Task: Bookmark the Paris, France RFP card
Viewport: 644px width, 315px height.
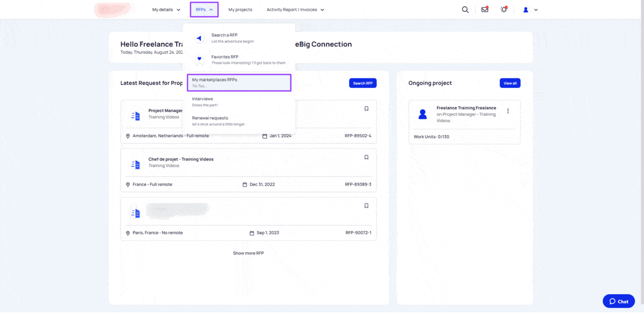Action: [x=367, y=206]
